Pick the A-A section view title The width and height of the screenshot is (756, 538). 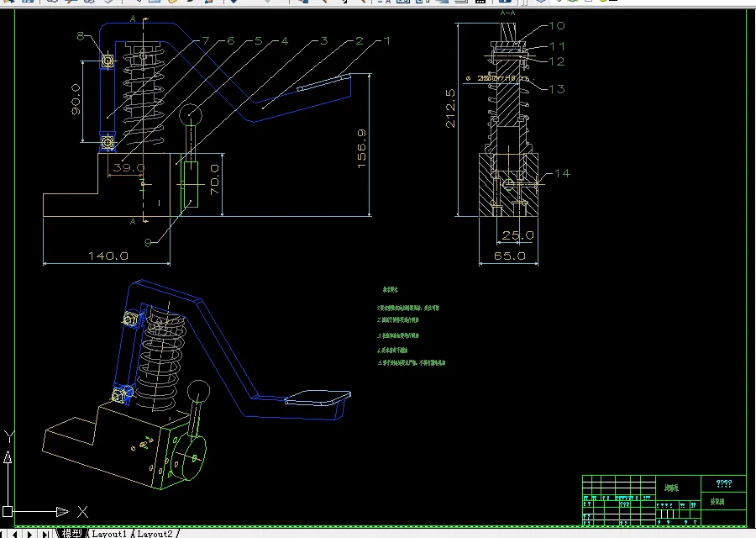(x=507, y=13)
